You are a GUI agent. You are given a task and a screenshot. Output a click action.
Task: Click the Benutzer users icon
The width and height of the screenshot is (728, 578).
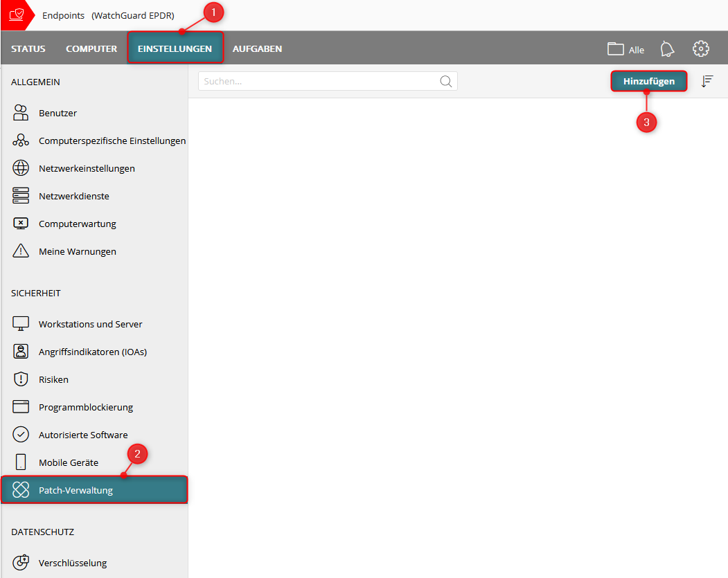(21, 113)
